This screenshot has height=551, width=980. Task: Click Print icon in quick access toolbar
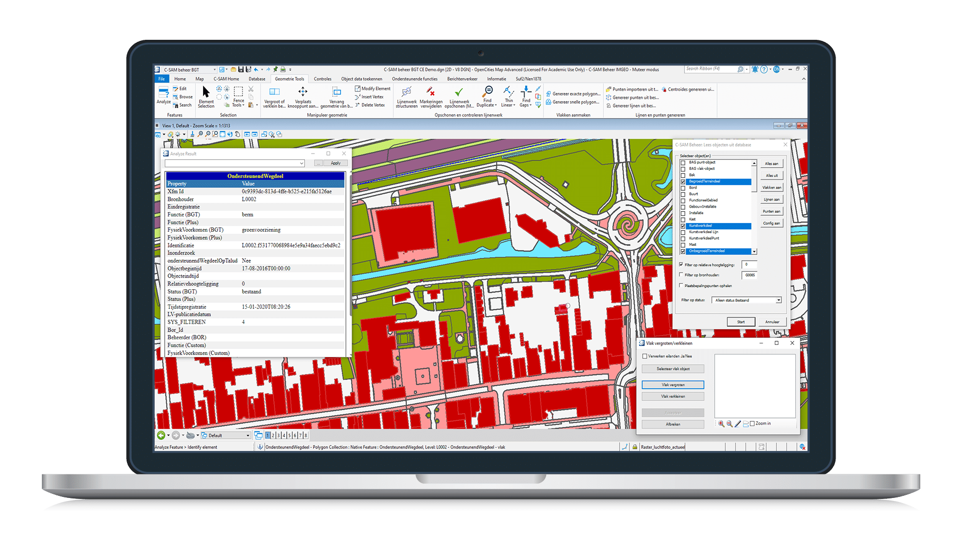pos(282,69)
